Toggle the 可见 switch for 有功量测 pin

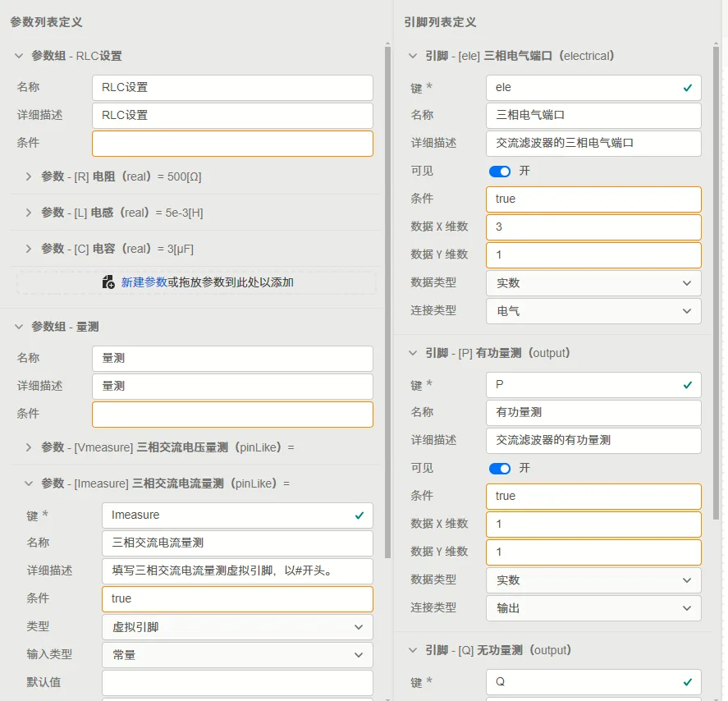click(x=500, y=469)
